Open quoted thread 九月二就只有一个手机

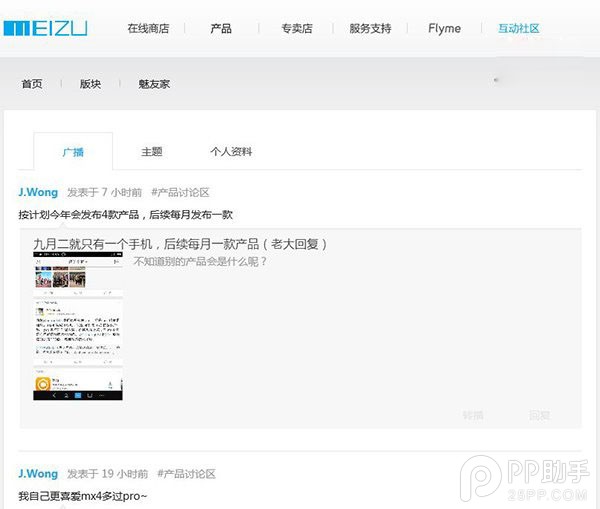[180, 244]
